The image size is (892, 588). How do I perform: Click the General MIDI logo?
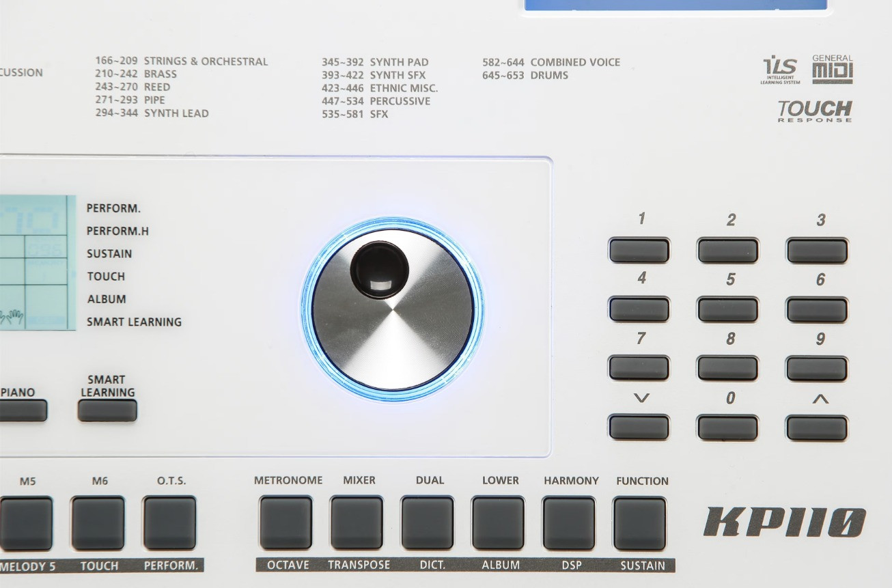click(833, 69)
